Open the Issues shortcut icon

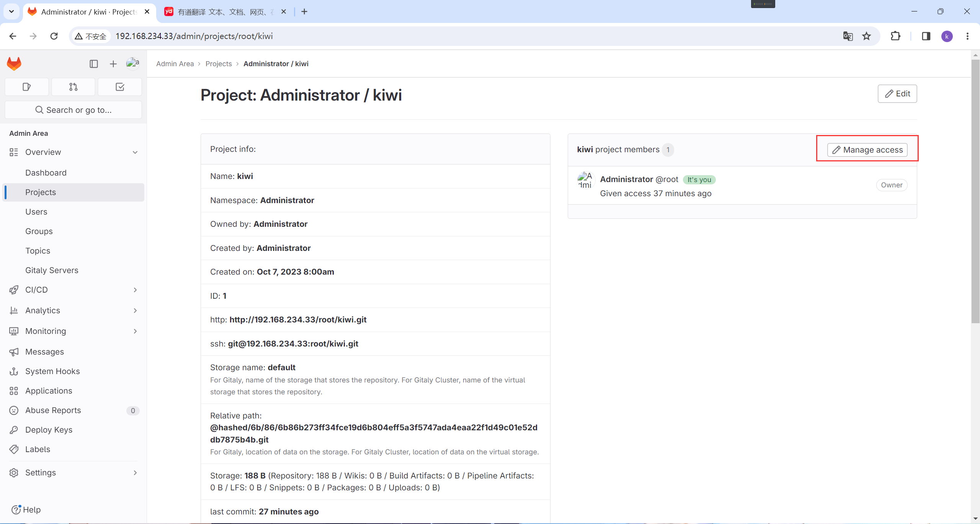(x=26, y=87)
